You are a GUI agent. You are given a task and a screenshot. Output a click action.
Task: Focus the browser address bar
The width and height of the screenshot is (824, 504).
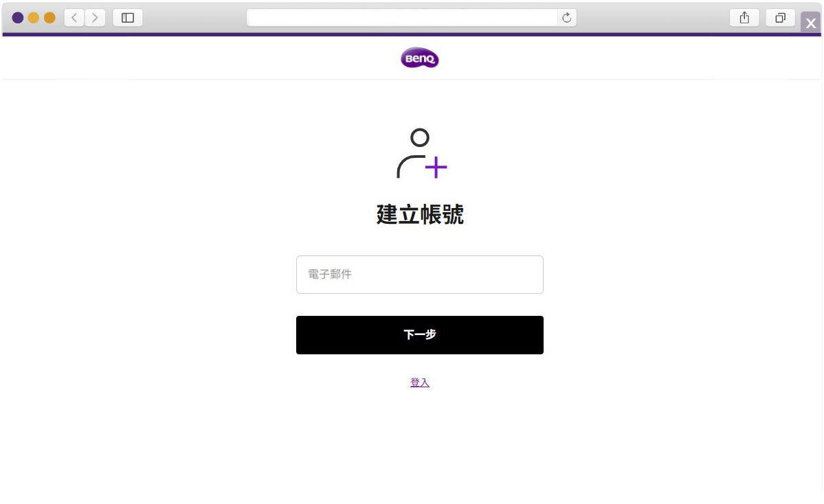pyautogui.click(x=402, y=18)
